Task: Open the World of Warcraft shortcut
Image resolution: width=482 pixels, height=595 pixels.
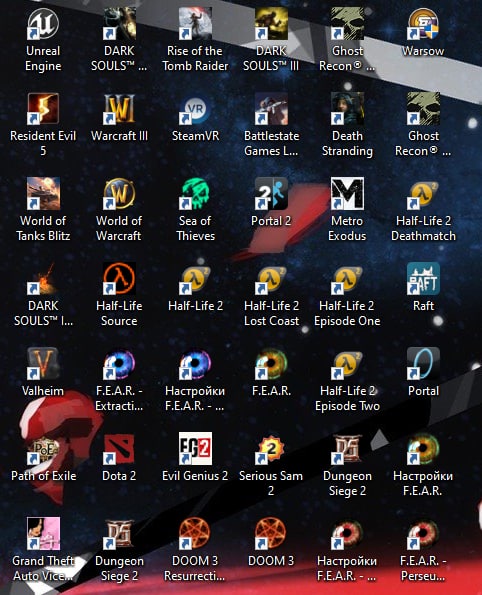Action: click(x=119, y=194)
